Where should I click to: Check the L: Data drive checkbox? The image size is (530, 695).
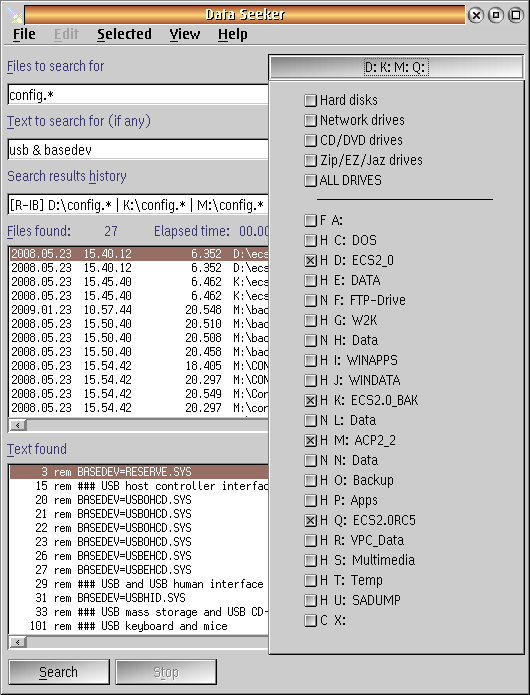[x=311, y=420]
